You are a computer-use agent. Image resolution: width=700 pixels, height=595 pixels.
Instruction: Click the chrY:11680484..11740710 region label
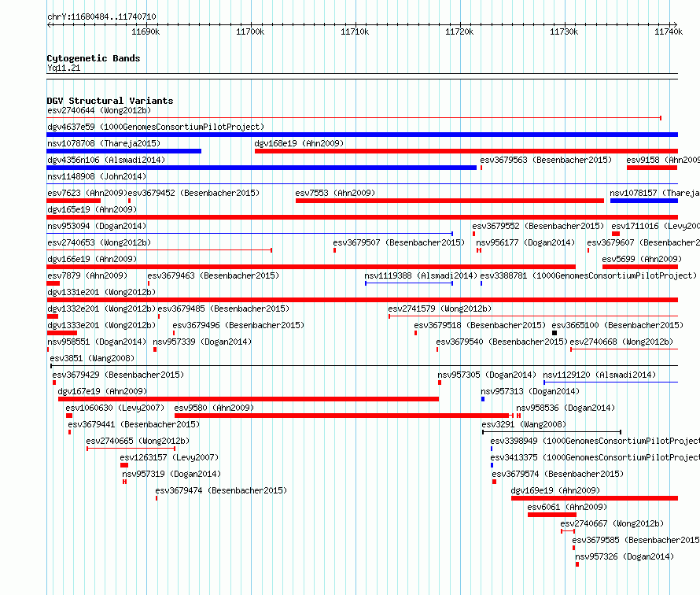pos(101,17)
